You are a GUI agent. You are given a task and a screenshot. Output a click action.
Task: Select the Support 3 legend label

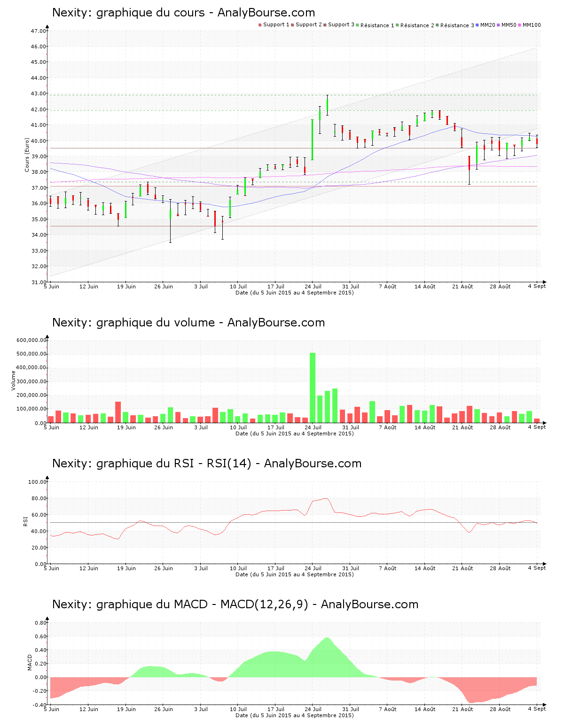point(341,25)
